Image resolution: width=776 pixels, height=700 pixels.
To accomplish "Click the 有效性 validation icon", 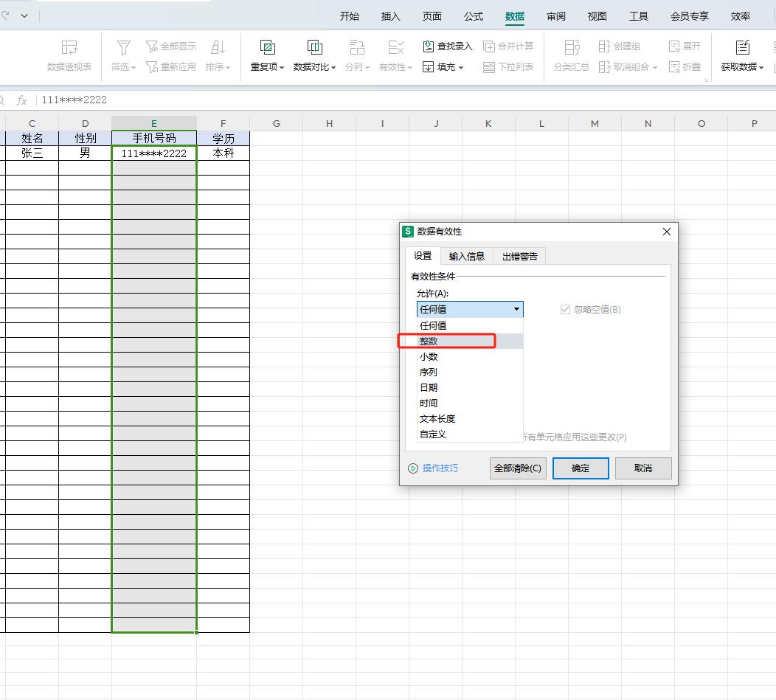I will [396, 47].
